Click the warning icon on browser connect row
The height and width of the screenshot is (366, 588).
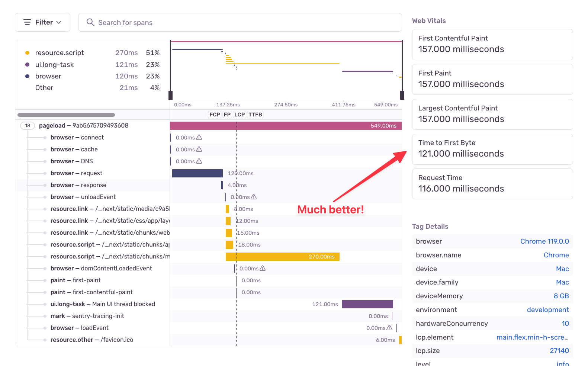tap(199, 137)
